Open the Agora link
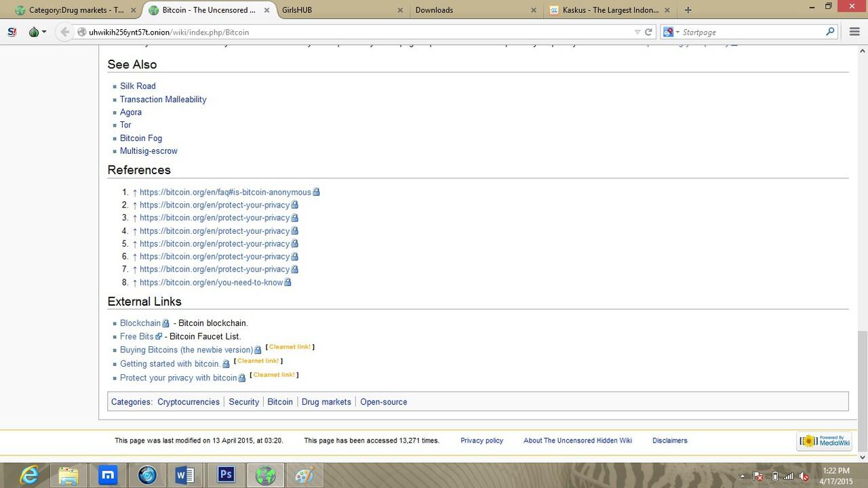The width and height of the screenshot is (868, 488). [x=131, y=112]
